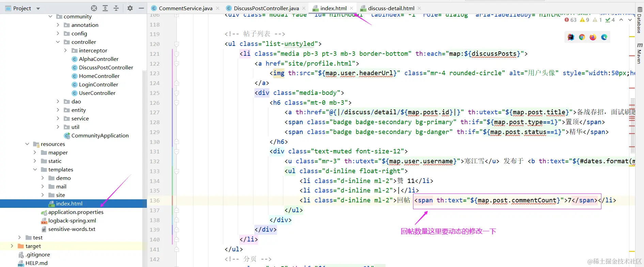This screenshot has height=267, width=644.
Task: Close the index.html tab
Action: click(351, 8)
